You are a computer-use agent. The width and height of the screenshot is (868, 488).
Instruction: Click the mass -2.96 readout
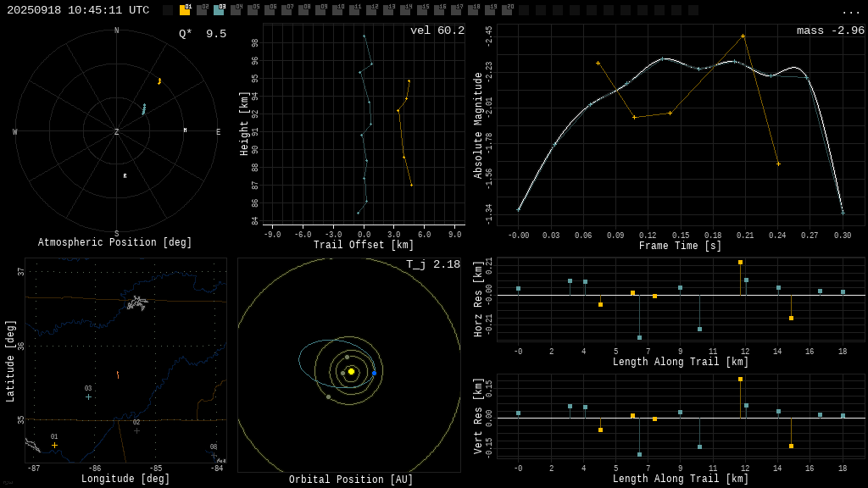coord(831,30)
